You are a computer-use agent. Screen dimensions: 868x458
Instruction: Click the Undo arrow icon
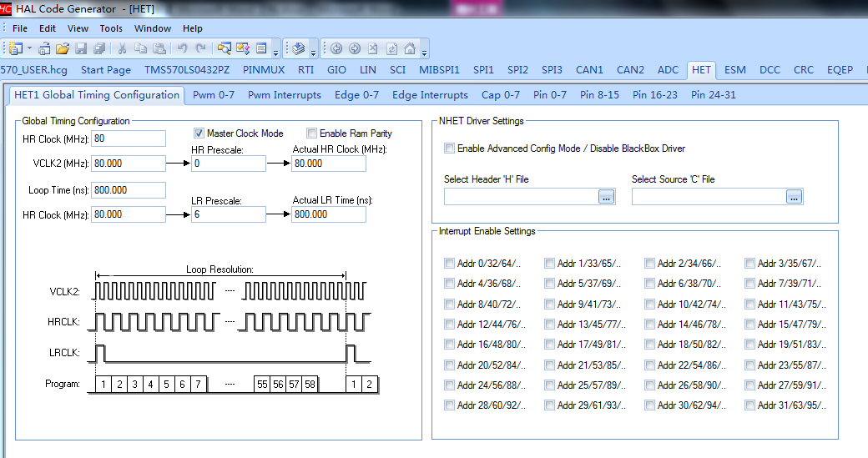(182, 48)
